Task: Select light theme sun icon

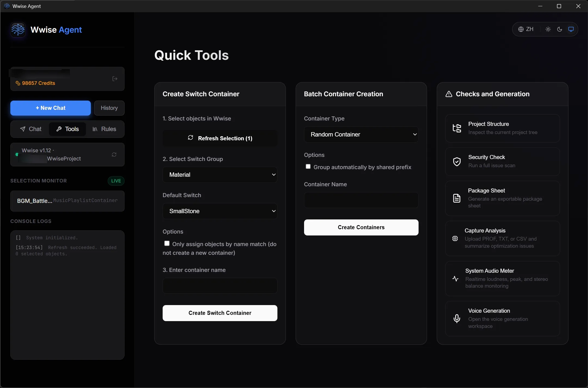Action: (x=548, y=29)
